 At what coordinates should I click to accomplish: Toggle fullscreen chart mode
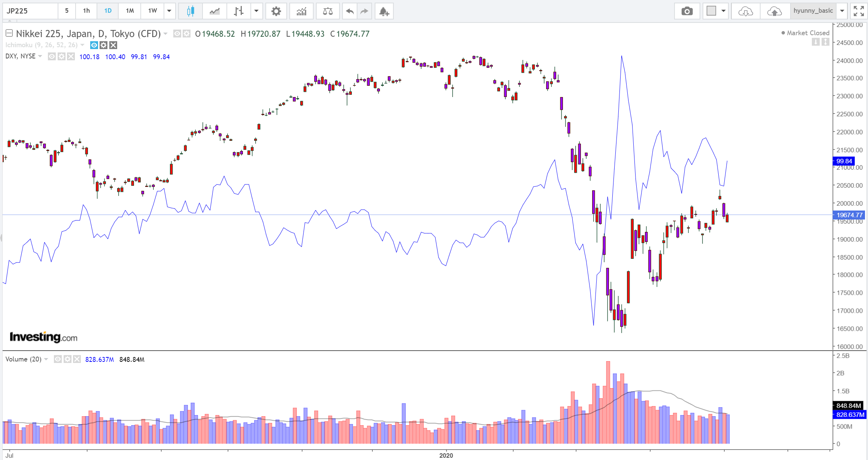point(859,11)
